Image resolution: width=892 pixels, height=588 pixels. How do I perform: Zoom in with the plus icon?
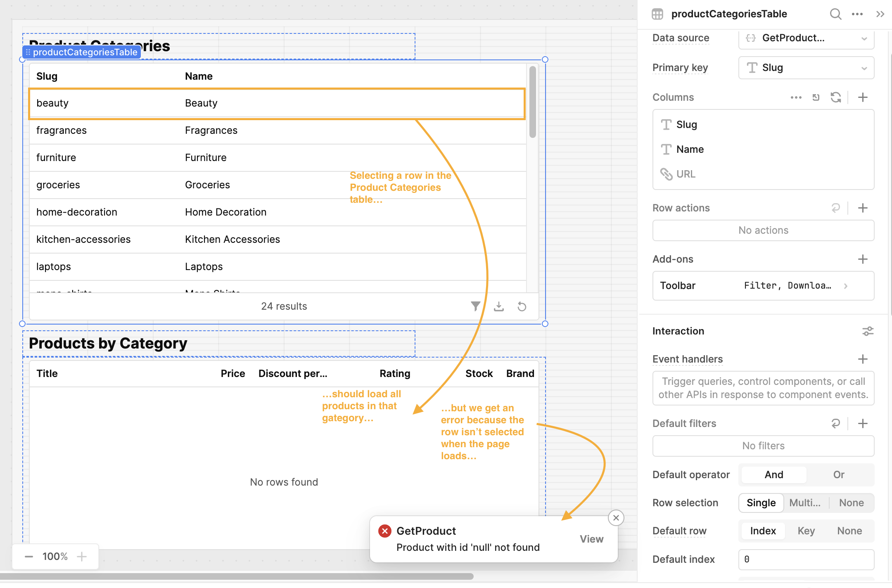click(82, 557)
